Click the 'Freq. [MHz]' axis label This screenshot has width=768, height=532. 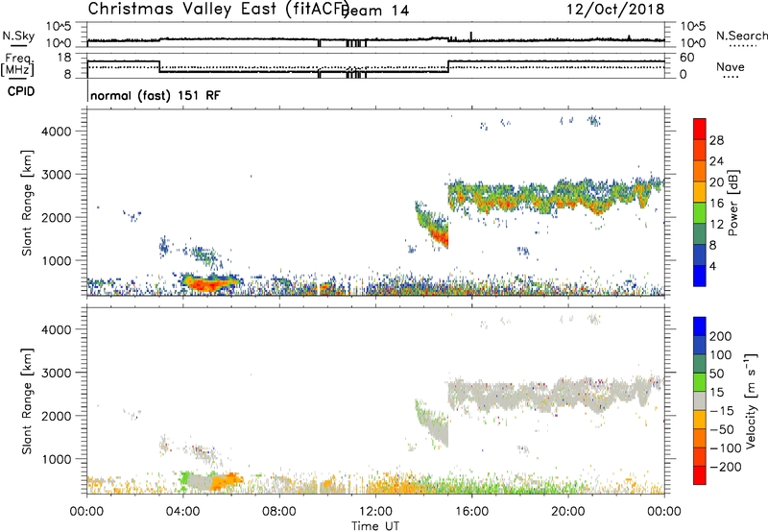pos(17,65)
